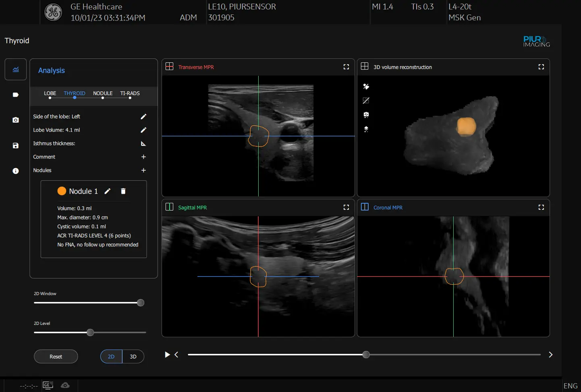Edit Lobe Volume pencil icon
The image size is (581, 392).
tap(143, 130)
